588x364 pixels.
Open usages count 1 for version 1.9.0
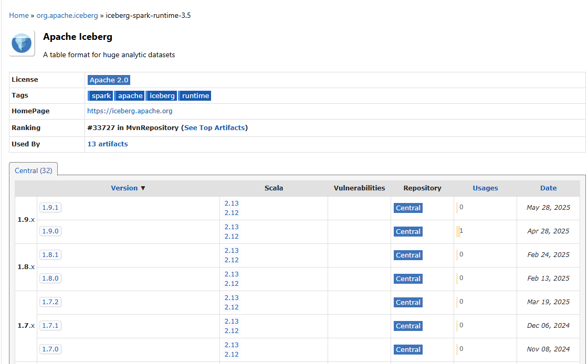(461, 231)
